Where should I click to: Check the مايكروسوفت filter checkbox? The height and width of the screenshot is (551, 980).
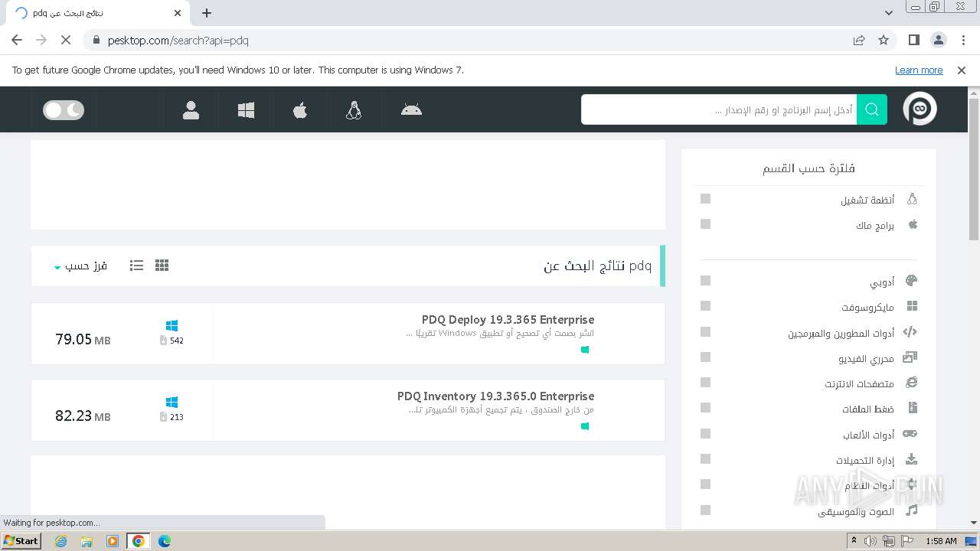pyautogui.click(x=705, y=306)
